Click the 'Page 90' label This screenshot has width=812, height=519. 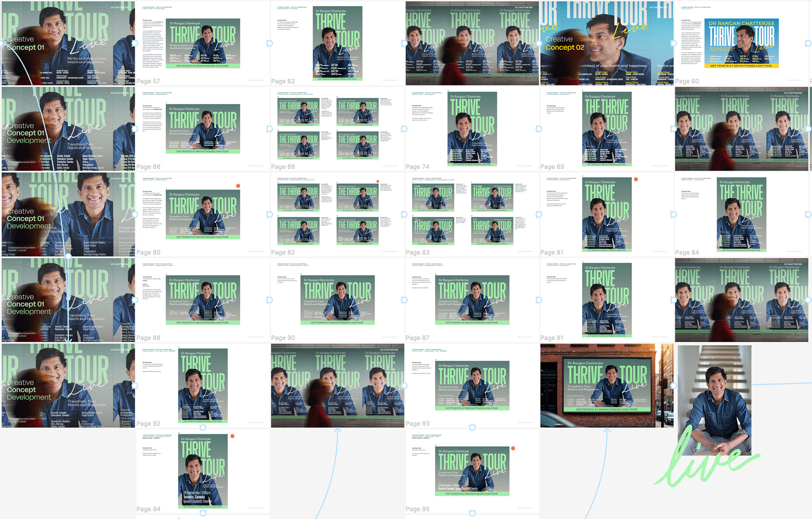coord(283,338)
